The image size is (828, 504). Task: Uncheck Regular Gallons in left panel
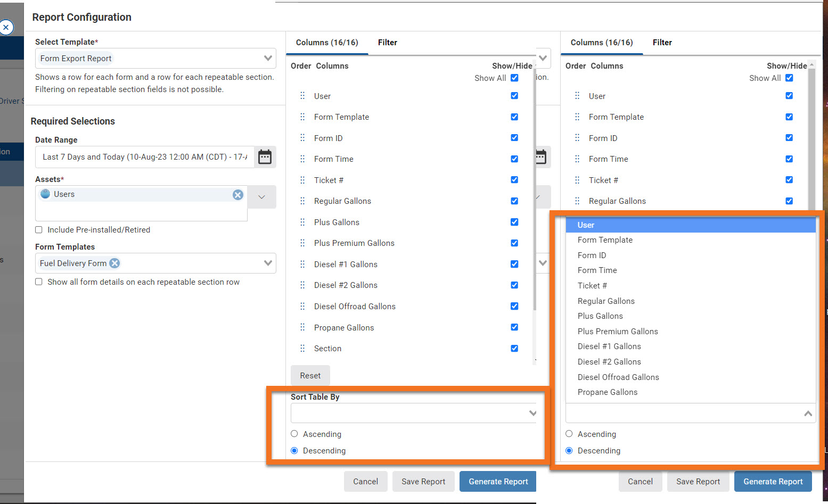click(514, 201)
